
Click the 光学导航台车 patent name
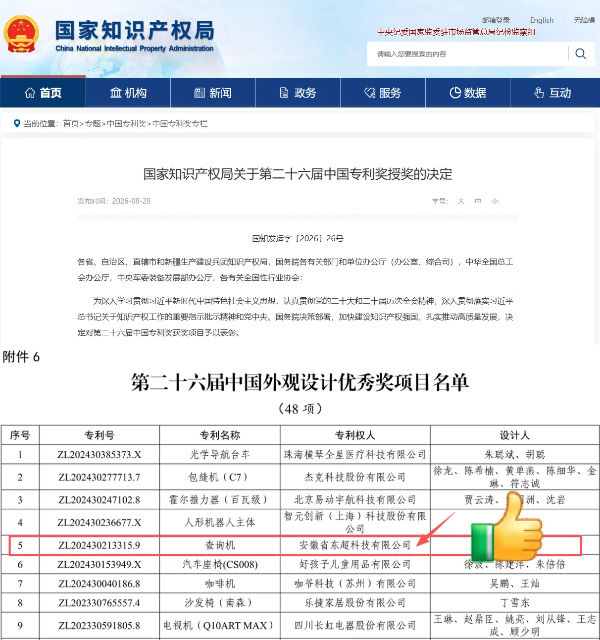click(x=220, y=454)
